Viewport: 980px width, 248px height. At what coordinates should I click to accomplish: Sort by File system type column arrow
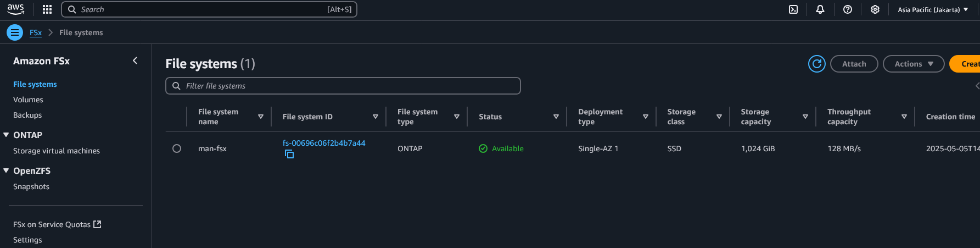pyautogui.click(x=457, y=117)
